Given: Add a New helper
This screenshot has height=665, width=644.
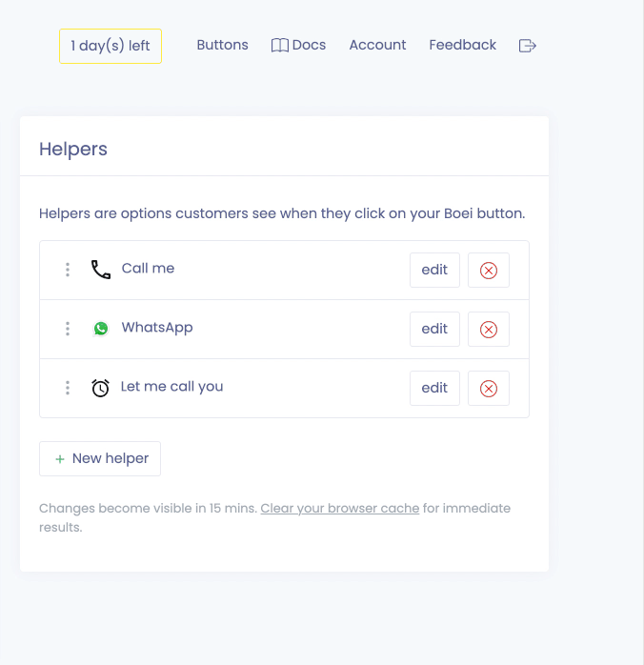Looking at the screenshot, I should coord(100,458).
